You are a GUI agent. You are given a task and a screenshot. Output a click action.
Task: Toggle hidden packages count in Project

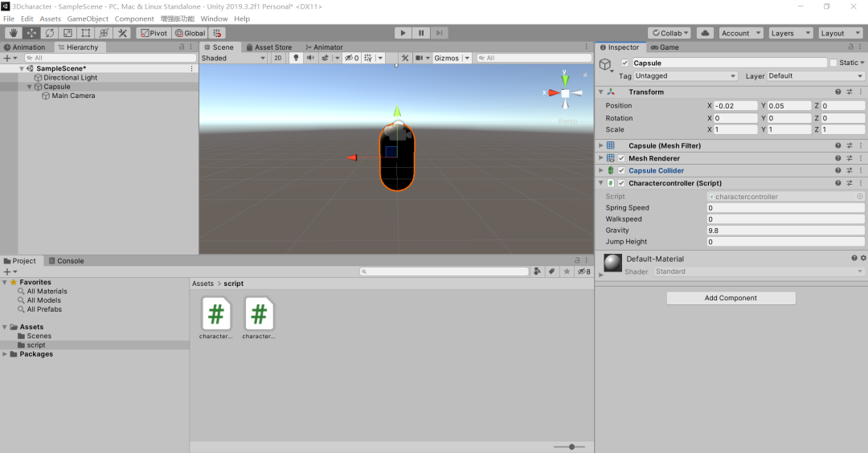584,271
